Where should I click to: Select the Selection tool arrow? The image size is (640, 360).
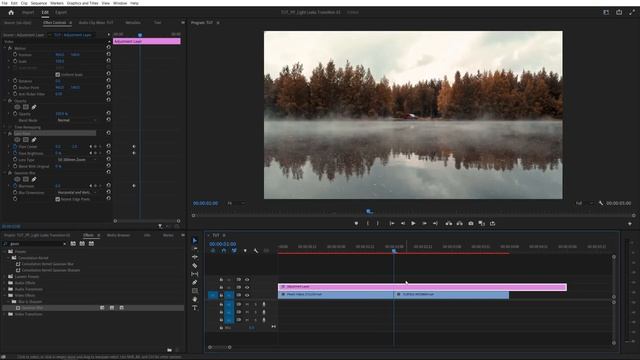click(195, 240)
